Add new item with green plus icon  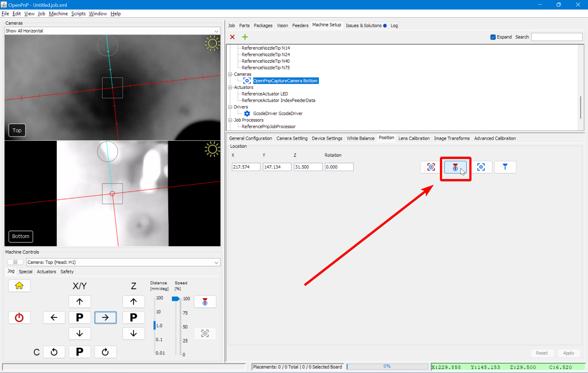coord(244,37)
